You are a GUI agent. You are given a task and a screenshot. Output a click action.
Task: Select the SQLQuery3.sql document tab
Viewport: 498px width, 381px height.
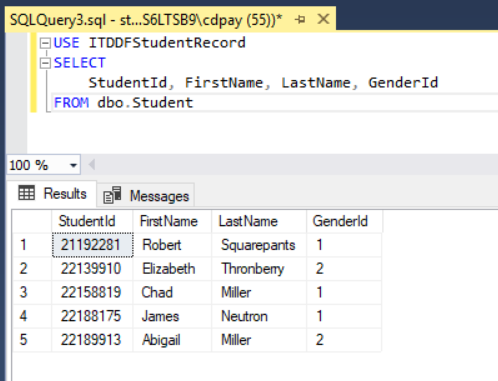coord(170,20)
